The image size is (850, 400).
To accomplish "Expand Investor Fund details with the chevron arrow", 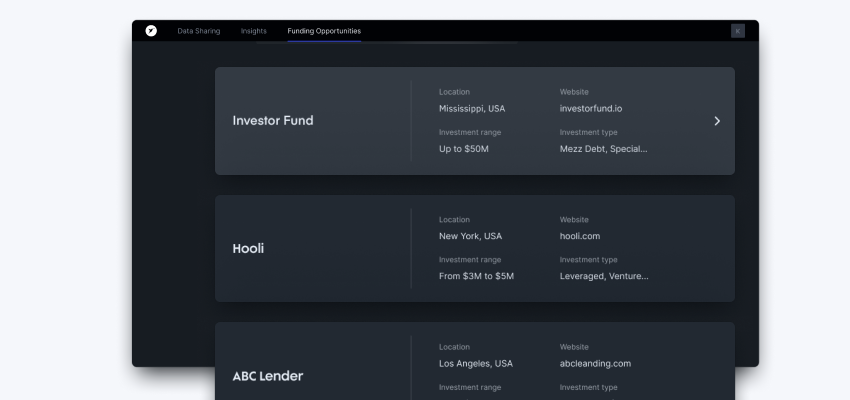I will 717,121.
